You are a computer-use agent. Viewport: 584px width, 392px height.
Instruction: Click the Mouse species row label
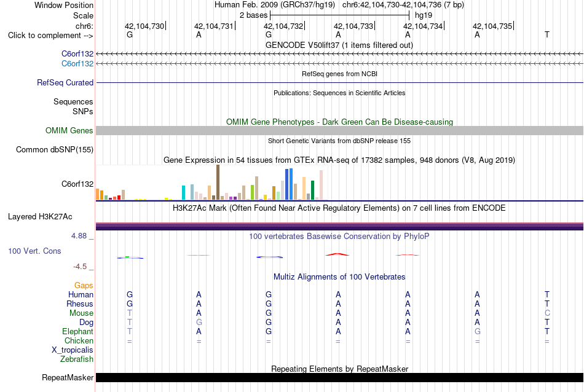point(81,313)
